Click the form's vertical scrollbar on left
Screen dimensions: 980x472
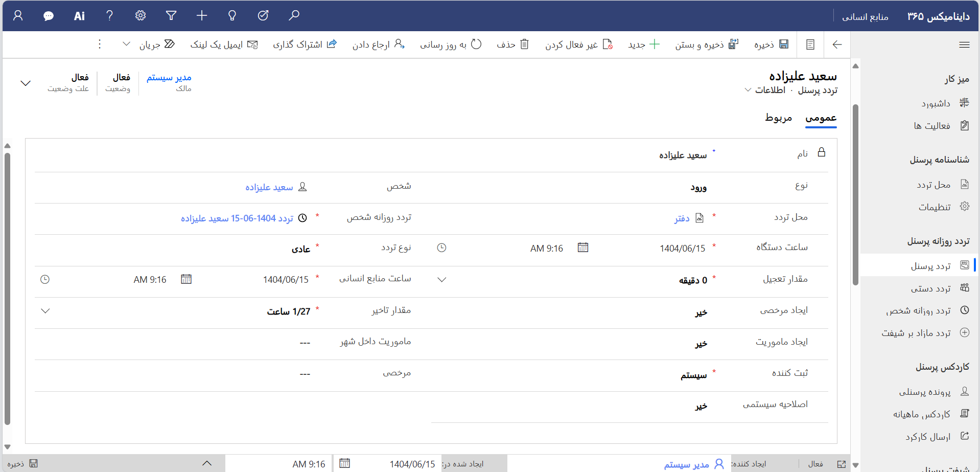pyautogui.click(x=7, y=286)
